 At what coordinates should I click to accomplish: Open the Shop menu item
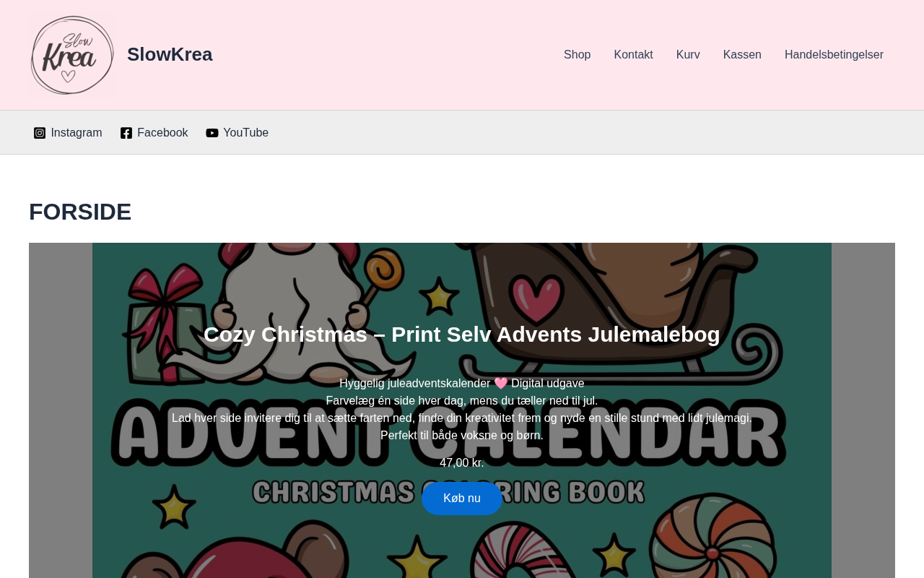[x=577, y=55]
